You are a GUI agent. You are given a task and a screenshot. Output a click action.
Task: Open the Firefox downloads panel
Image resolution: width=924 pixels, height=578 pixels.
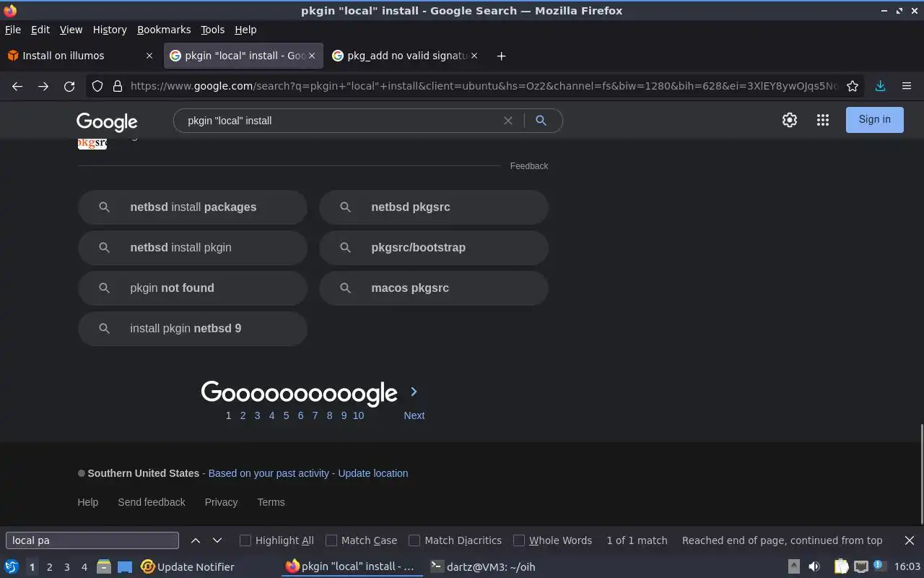880,86
